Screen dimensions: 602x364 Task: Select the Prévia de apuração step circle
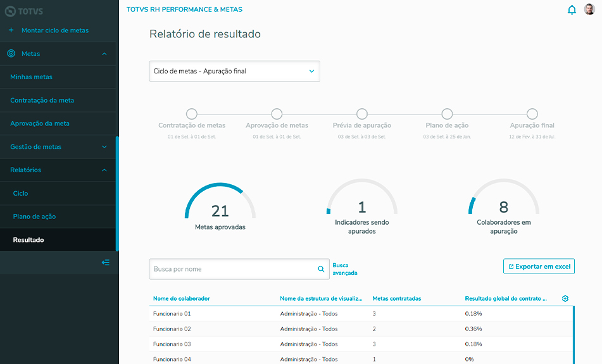pos(362,114)
